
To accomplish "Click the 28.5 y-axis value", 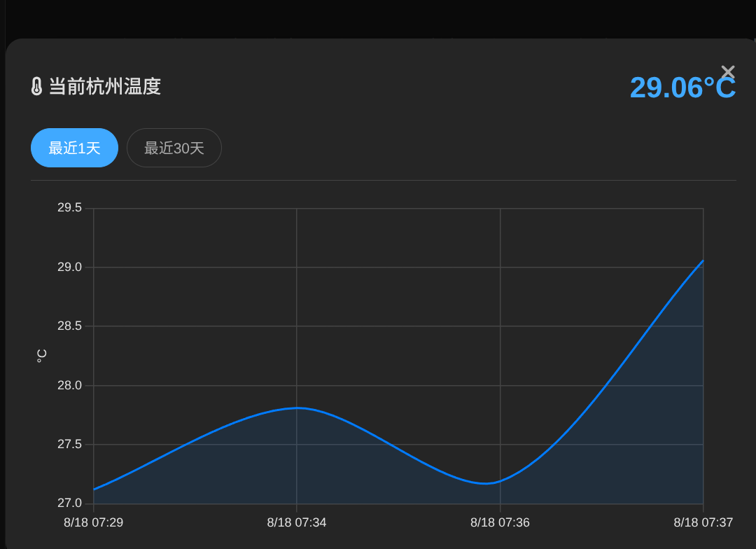I will 70,326.
